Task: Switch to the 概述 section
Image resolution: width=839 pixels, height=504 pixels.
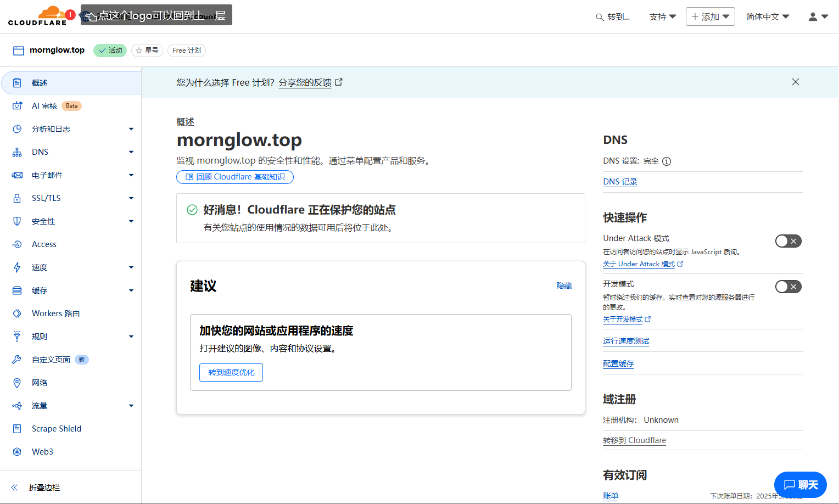Action: point(39,82)
